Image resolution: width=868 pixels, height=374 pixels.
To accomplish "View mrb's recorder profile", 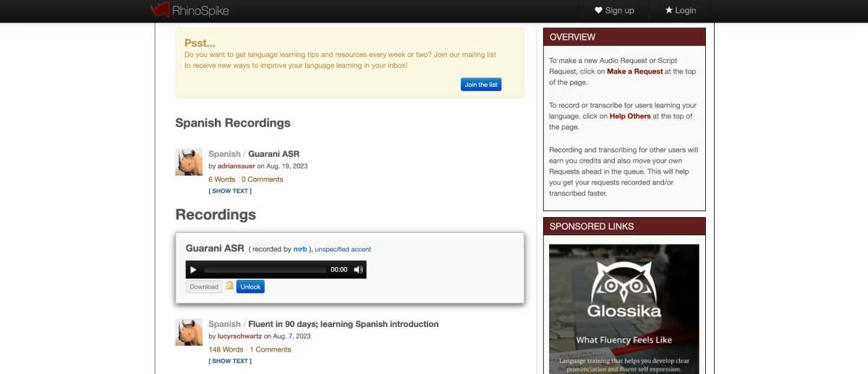I will [300, 249].
